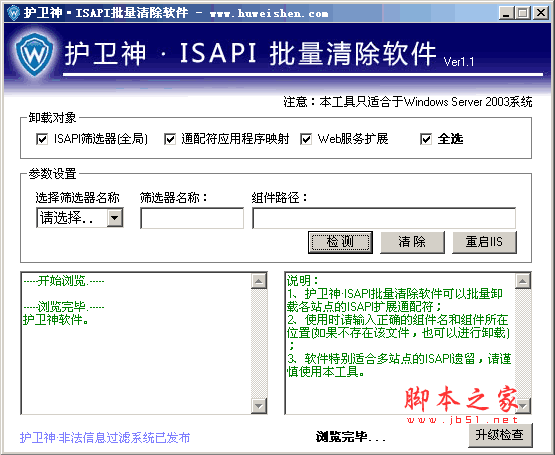Click the 浏览完毕... status text
This screenshot has width=555, height=455.
tap(350, 437)
